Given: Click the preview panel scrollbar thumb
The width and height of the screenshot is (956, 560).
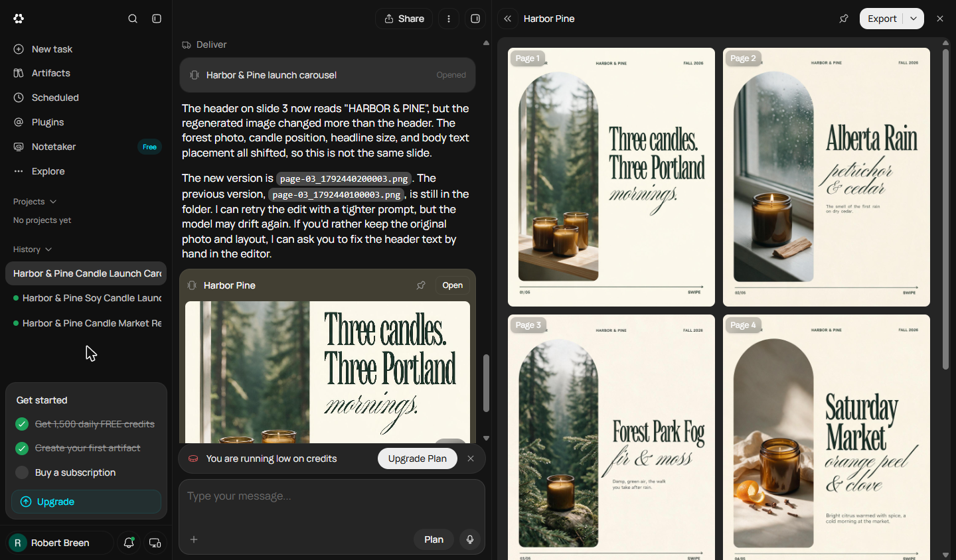Looking at the screenshot, I should pyautogui.click(x=946, y=209).
